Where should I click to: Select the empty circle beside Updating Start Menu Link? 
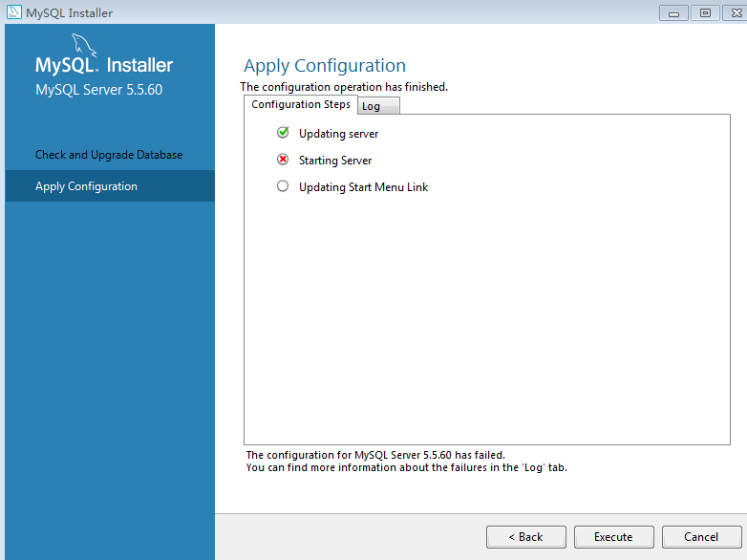coord(283,186)
